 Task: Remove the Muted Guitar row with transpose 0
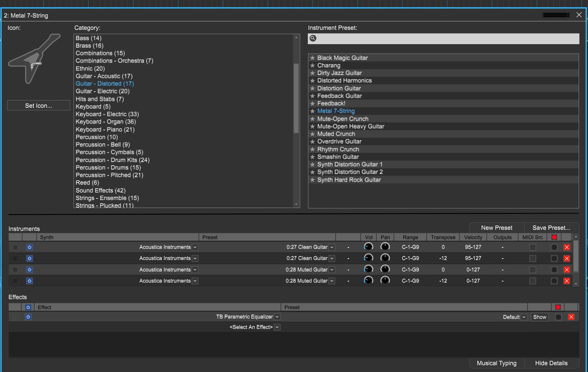tap(567, 270)
